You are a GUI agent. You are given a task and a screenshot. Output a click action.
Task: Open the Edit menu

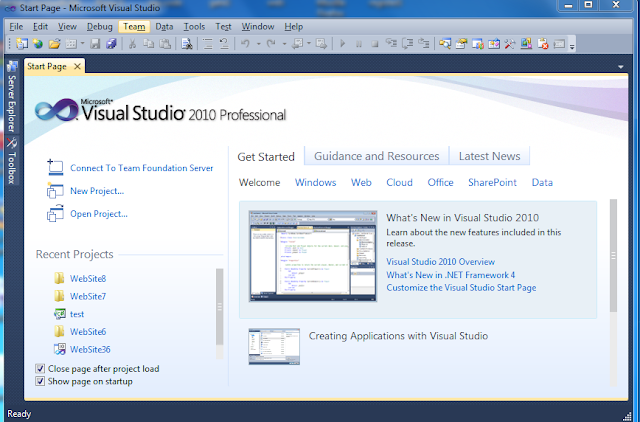[40, 27]
